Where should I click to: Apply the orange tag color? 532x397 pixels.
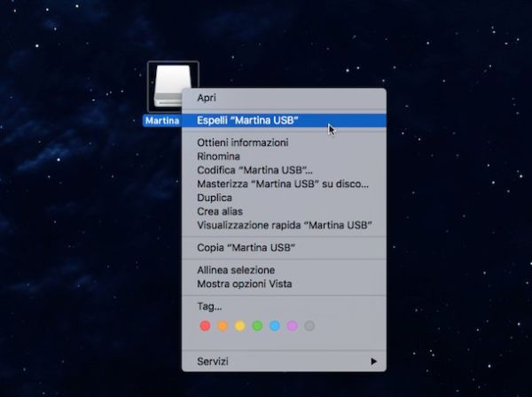pos(223,326)
